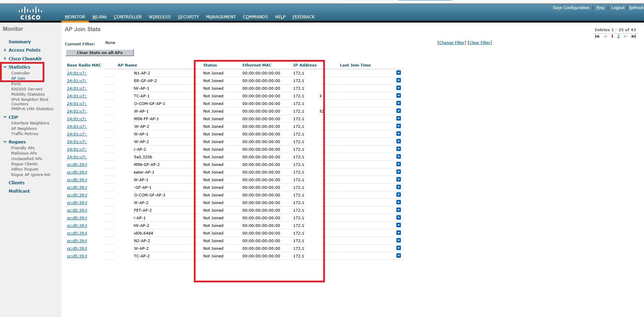Open "Rogue Clients" in the sidebar
The height and width of the screenshot is (317, 644).
pos(24,164)
